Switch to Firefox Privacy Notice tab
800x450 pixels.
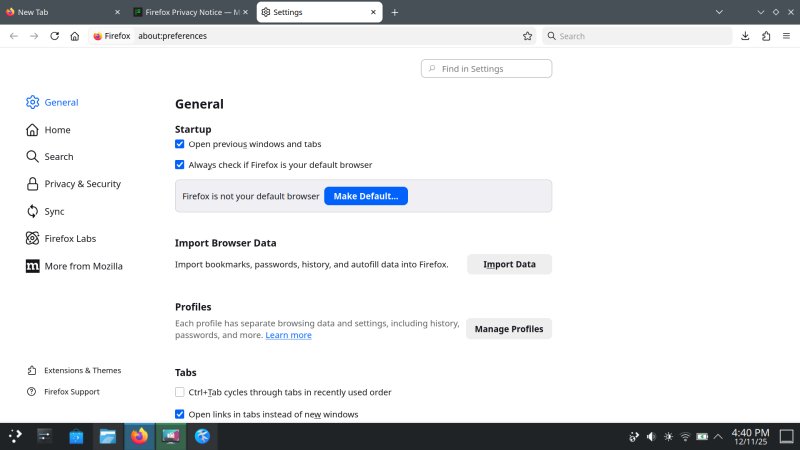pos(191,12)
